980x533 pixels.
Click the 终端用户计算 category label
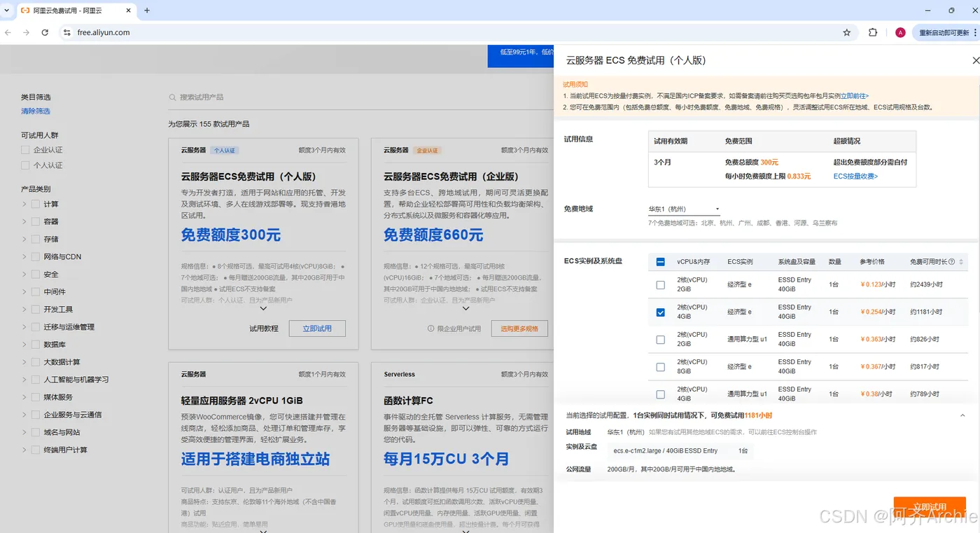65,450
